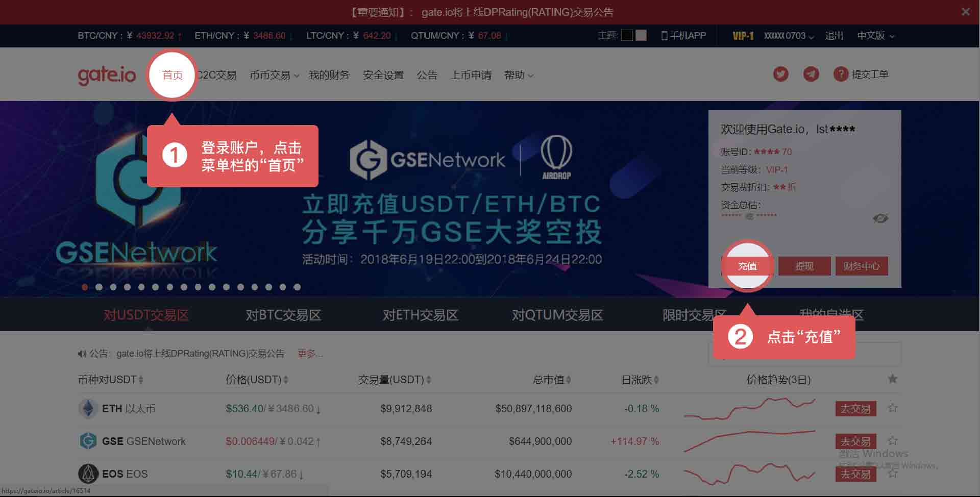The image size is (980, 497).
Task: Expand the 币币交易 menu
Action: pyautogui.click(x=275, y=75)
